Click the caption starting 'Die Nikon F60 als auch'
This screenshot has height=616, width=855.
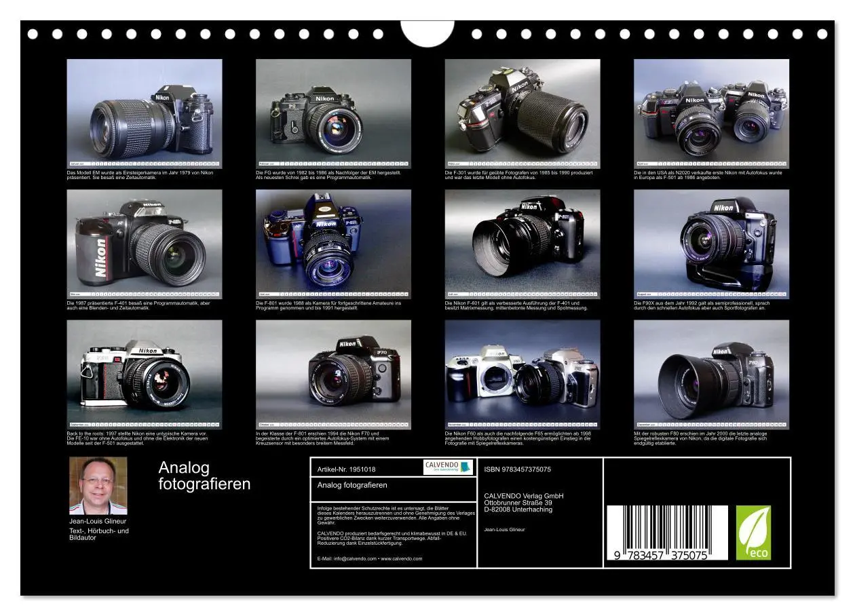click(x=518, y=438)
